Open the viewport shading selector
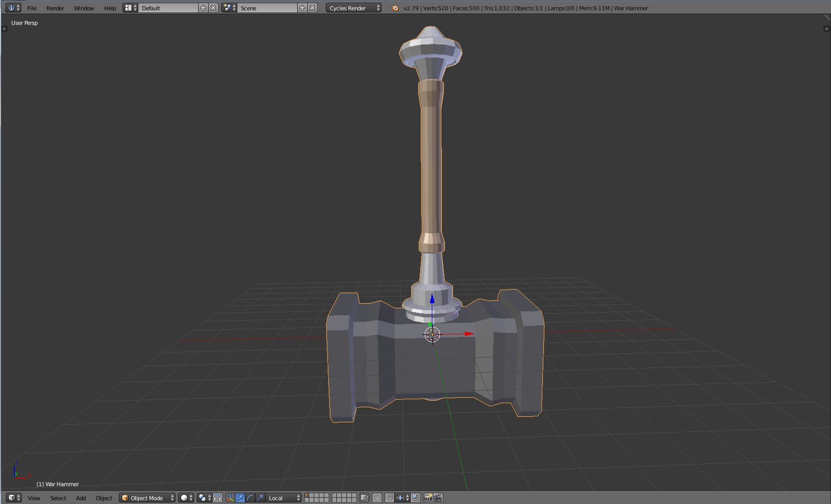 (x=186, y=498)
